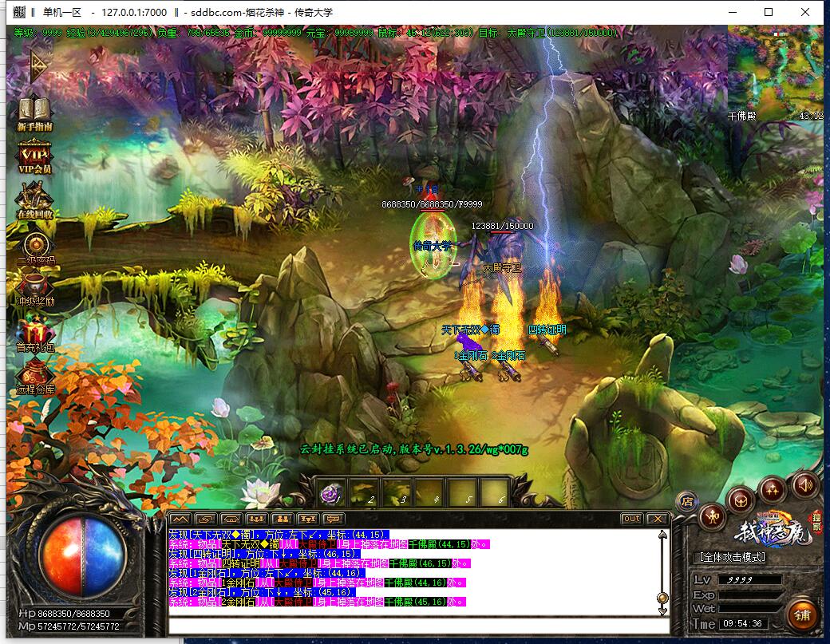
Task: Click the round chat scrollbar thumb
Action: tap(662, 598)
